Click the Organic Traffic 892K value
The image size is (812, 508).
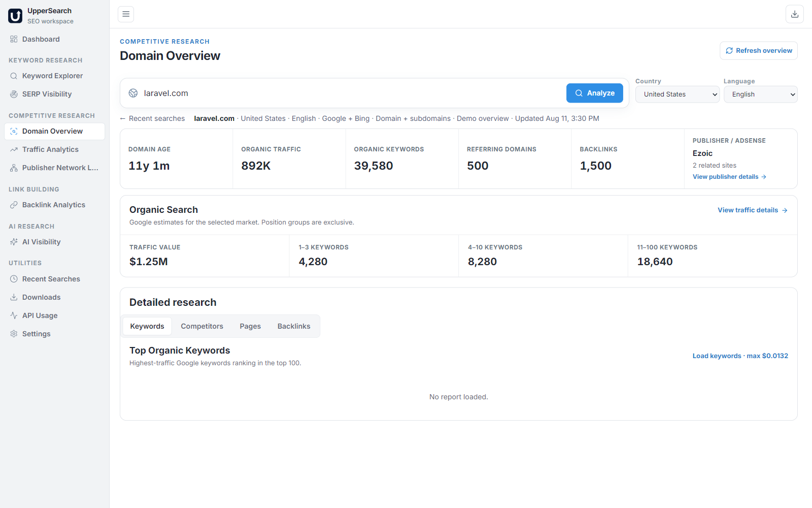[x=256, y=166]
